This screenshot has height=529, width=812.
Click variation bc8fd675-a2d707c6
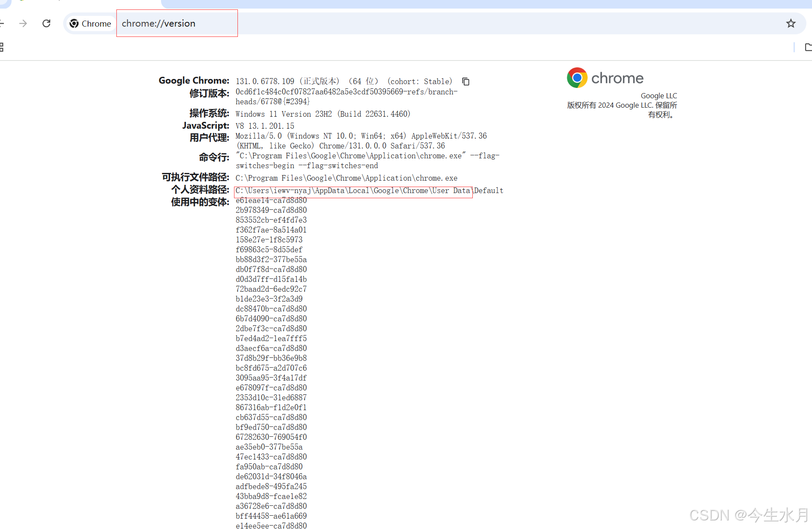point(271,368)
